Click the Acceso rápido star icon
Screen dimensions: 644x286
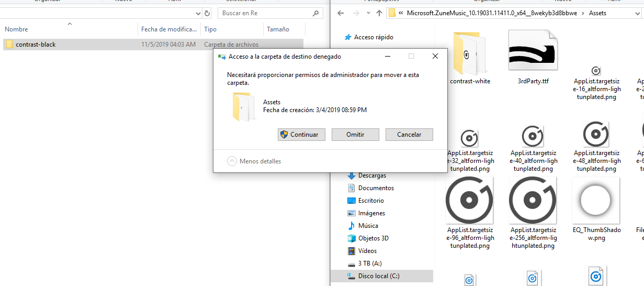[348, 37]
